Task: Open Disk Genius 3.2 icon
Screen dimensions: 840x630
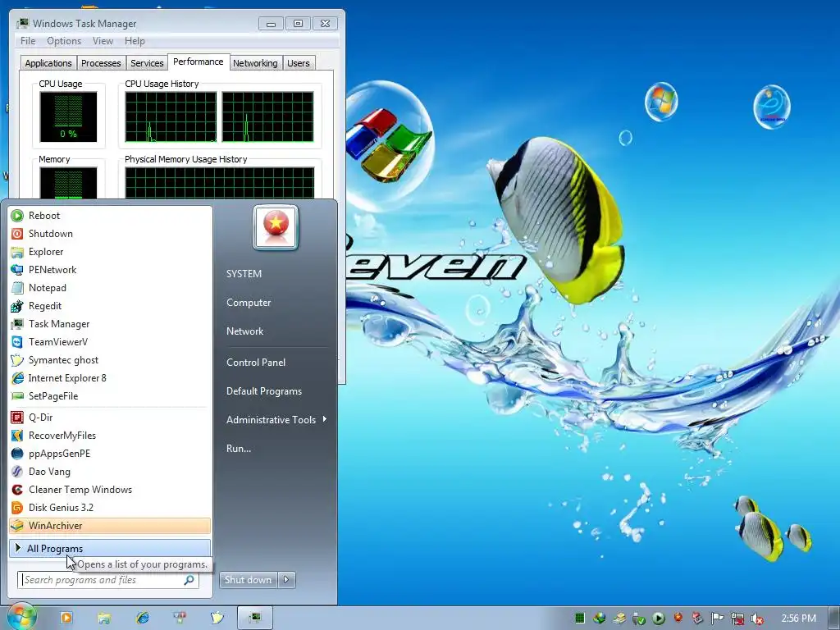Action: tap(17, 507)
